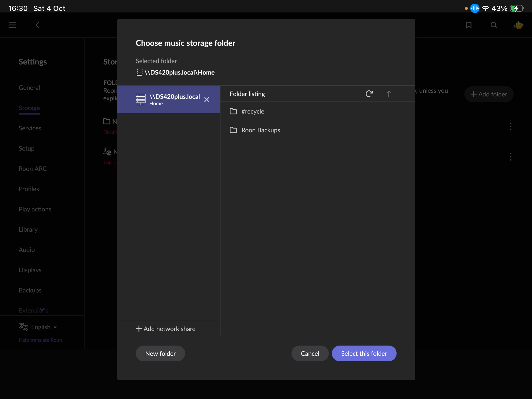
Task: Cancel the folder selection dialog
Action: (x=310, y=354)
